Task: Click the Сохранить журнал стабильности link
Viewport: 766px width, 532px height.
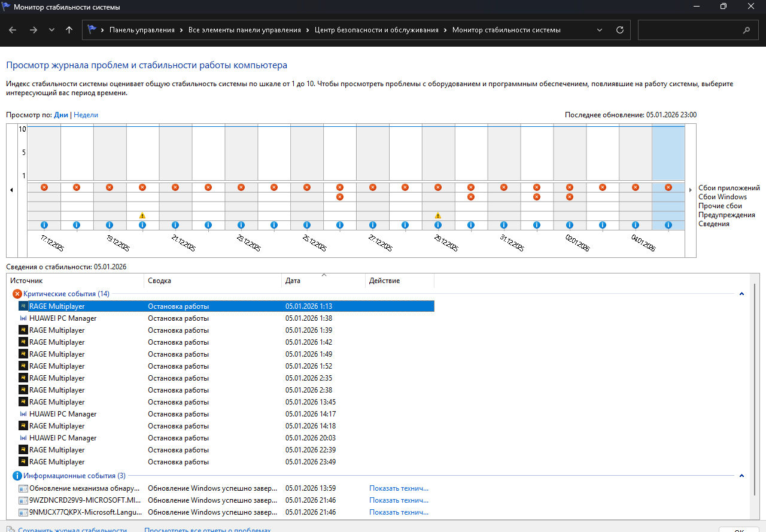Action: 72,530
